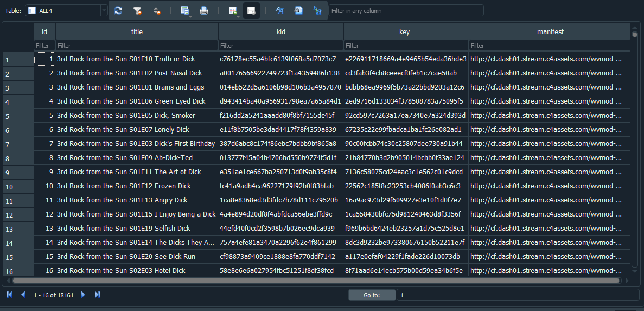
Task: Select id cell with value 10
Action: tap(44, 186)
